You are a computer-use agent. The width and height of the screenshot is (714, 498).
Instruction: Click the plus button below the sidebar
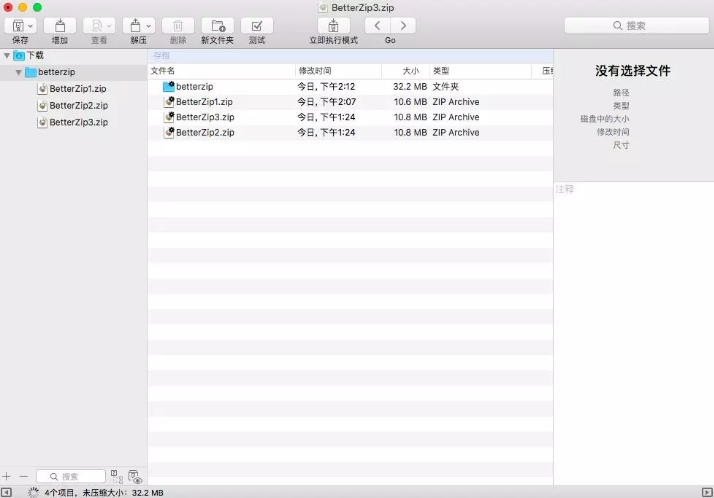pyautogui.click(x=6, y=477)
